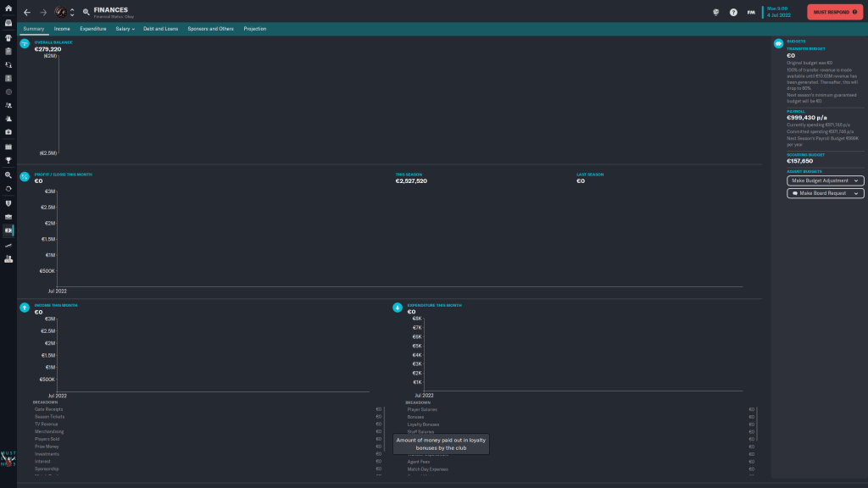Open the help question mark icon
The image size is (868, 488).
coord(733,13)
